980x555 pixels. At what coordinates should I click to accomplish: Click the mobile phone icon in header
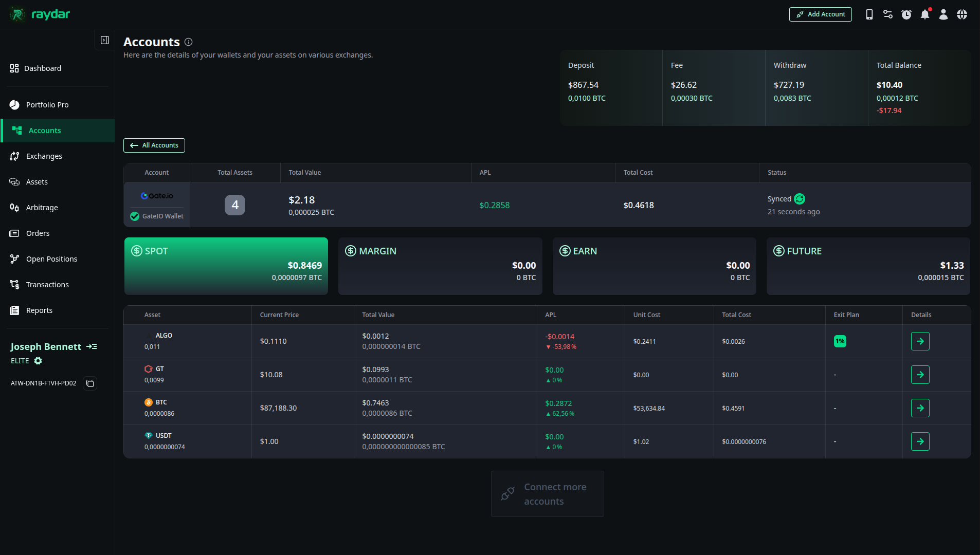coord(869,14)
